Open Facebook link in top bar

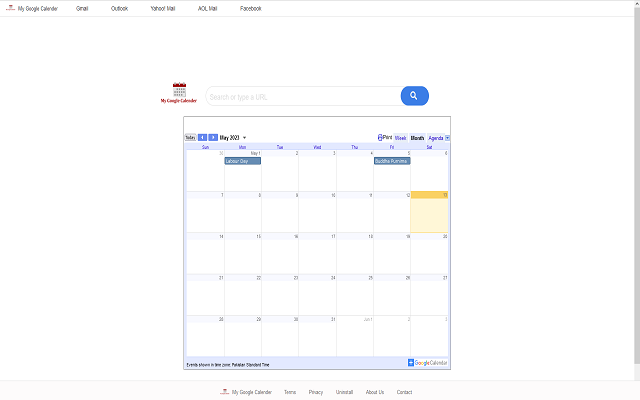pyautogui.click(x=251, y=8)
